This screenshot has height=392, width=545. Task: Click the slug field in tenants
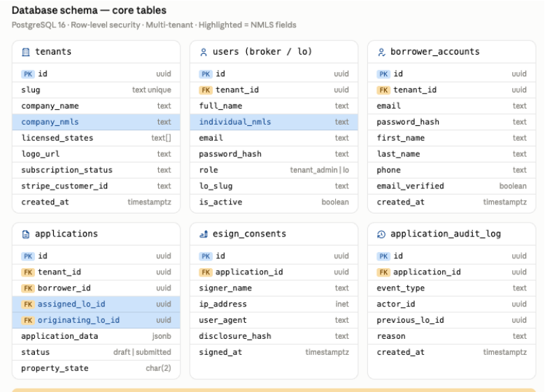(97, 90)
